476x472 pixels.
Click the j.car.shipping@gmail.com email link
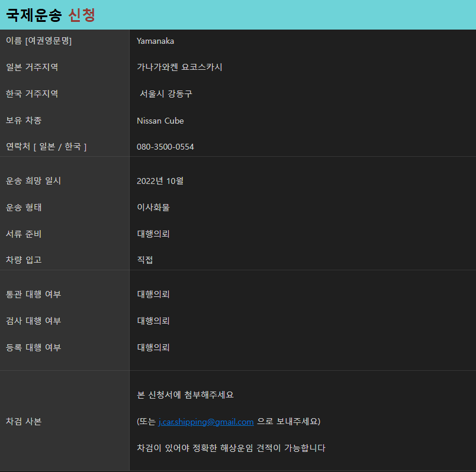206,422
